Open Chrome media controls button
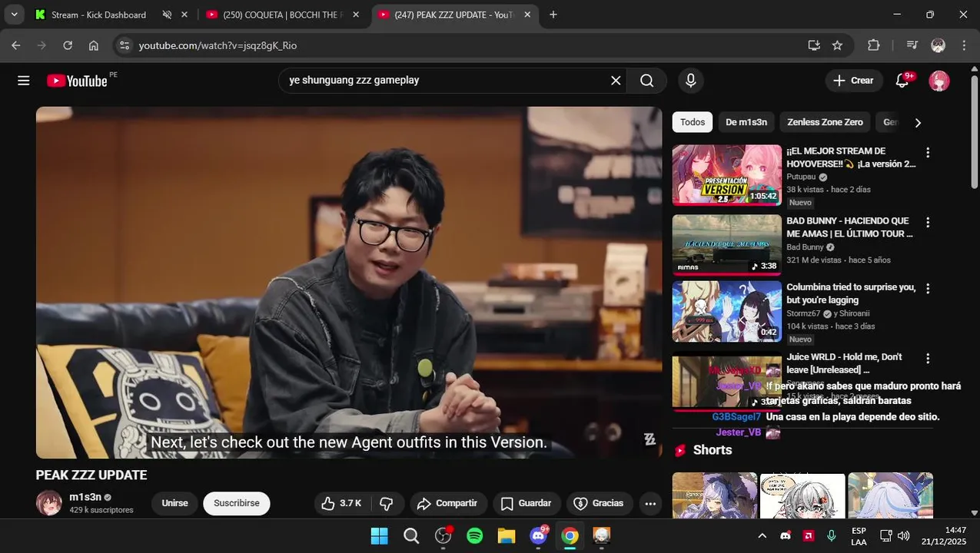This screenshot has width=980, height=553. [912, 45]
